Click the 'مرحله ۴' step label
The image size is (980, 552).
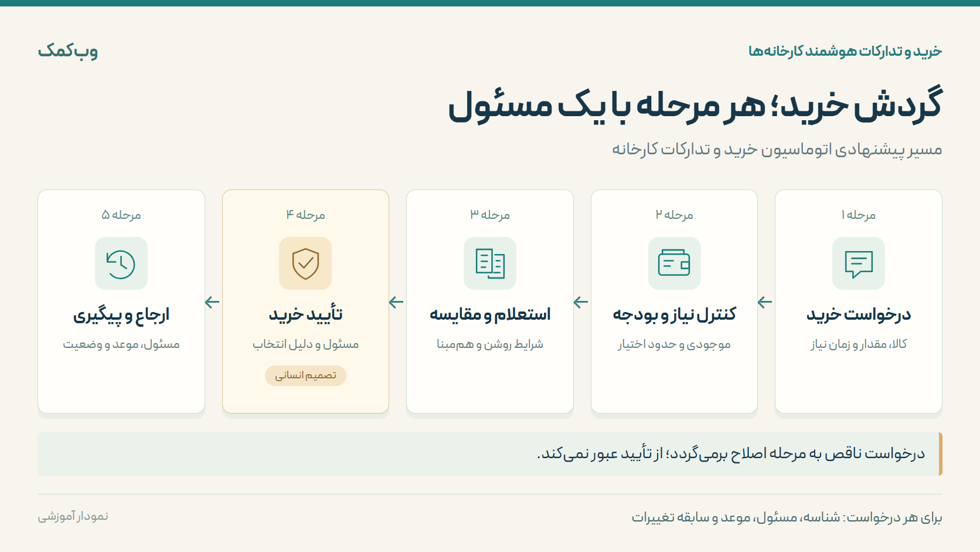click(305, 215)
